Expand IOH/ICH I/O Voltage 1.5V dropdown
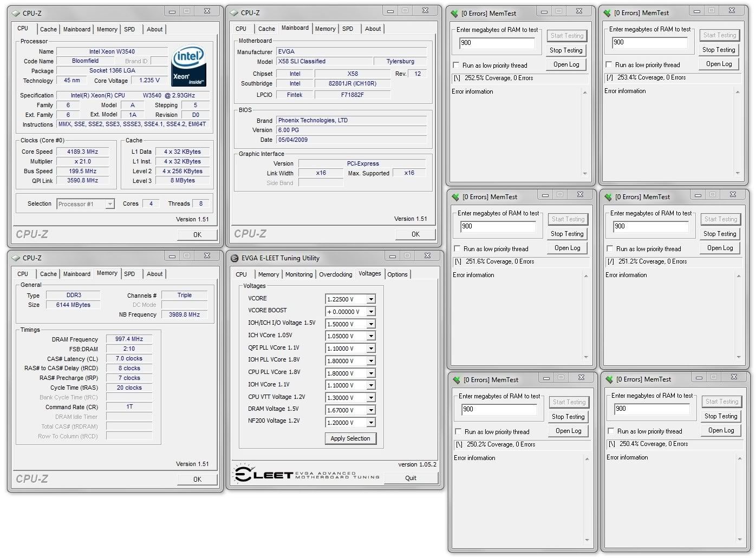The width and height of the screenshot is (756, 558). (371, 324)
